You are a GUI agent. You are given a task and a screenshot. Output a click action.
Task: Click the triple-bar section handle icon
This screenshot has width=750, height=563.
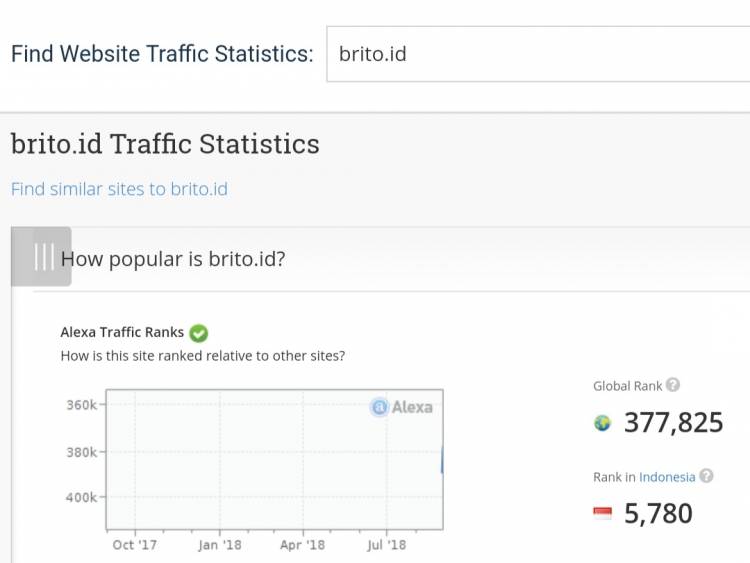[x=43, y=257]
